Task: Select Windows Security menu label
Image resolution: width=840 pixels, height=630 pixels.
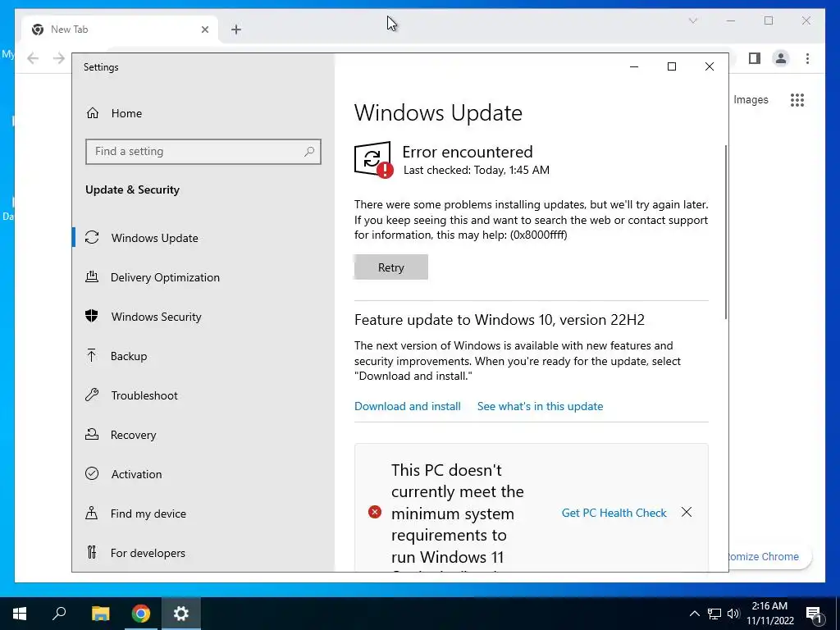Action: 157,317
